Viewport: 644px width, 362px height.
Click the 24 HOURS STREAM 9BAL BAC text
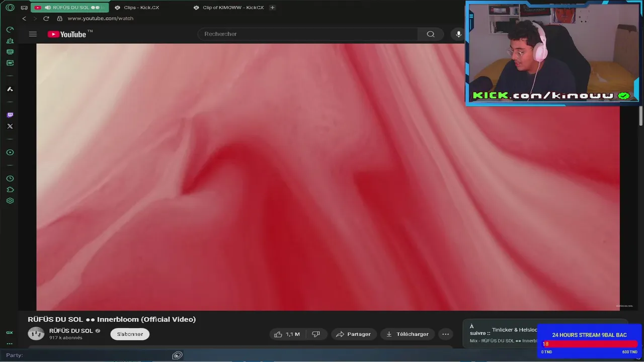tap(589, 335)
